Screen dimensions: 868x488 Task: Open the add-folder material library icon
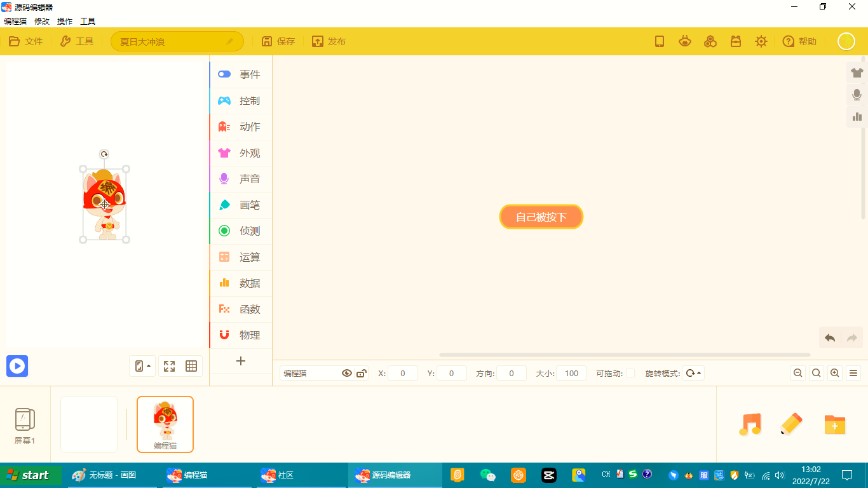click(x=835, y=424)
